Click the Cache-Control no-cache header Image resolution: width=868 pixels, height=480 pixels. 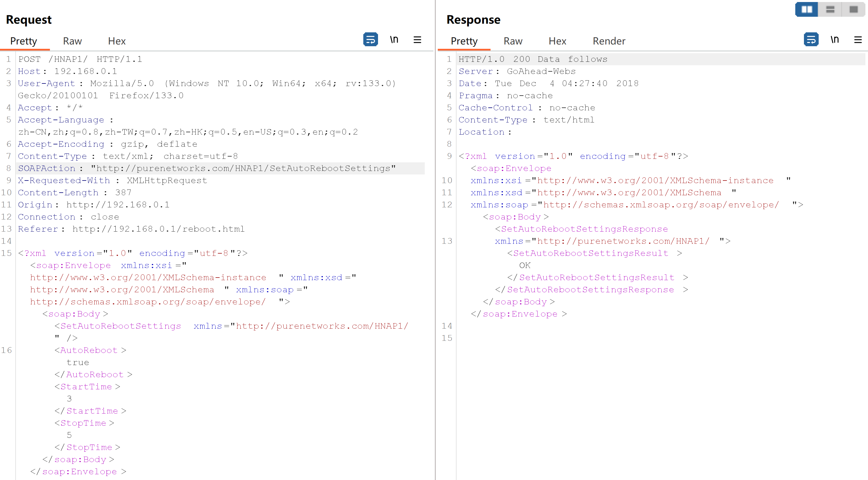pos(527,108)
